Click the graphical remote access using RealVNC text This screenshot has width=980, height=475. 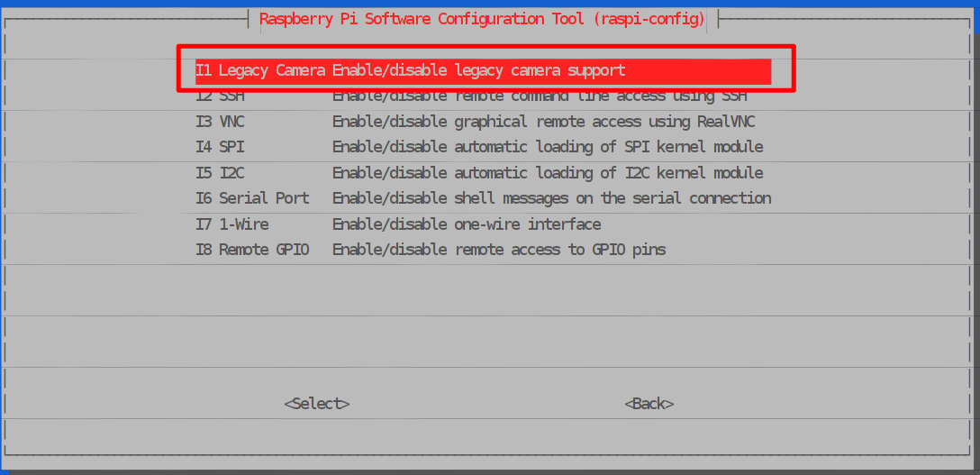(543, 122)
